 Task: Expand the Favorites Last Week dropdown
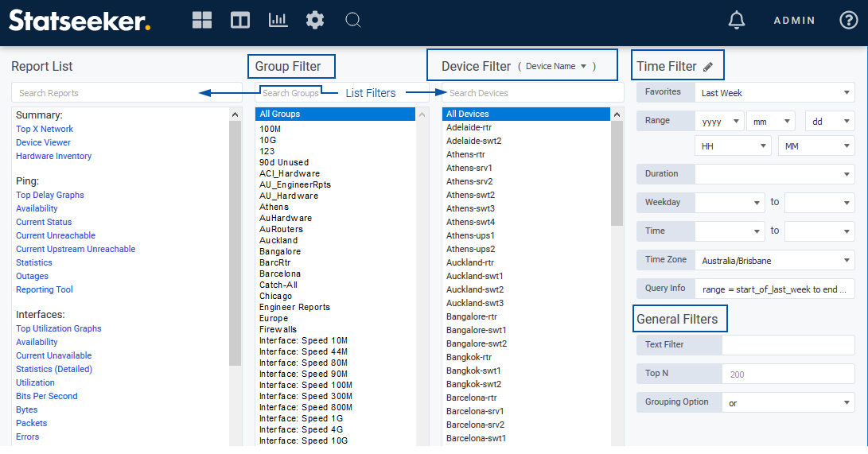click(x=774, y=93)
